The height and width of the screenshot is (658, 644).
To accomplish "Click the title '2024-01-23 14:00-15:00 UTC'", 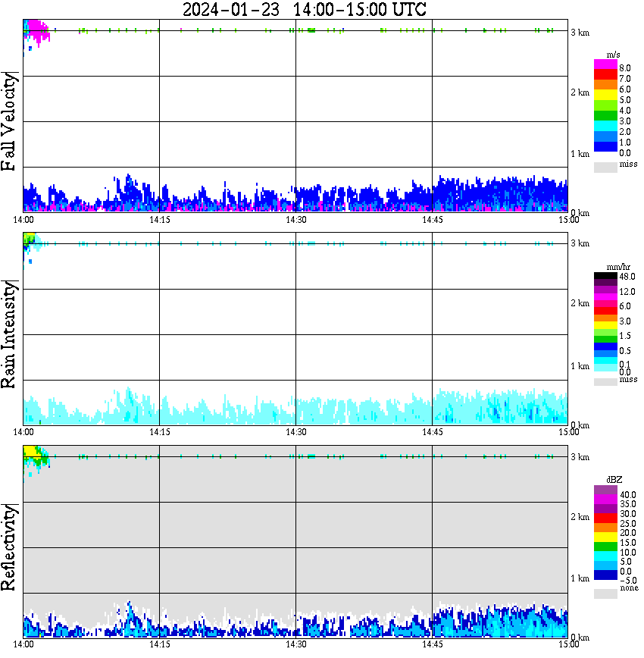I will point(304,9).
